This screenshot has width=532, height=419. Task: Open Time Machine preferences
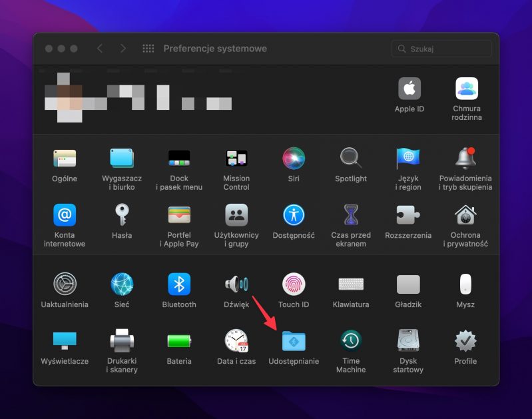(351, 340)
